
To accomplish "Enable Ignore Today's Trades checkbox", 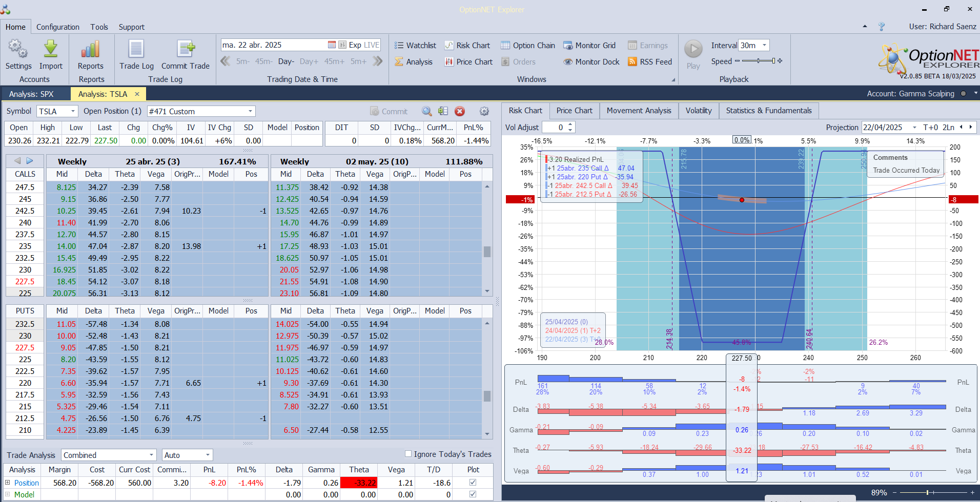I will pyautogui.click(x=409, y=454).
